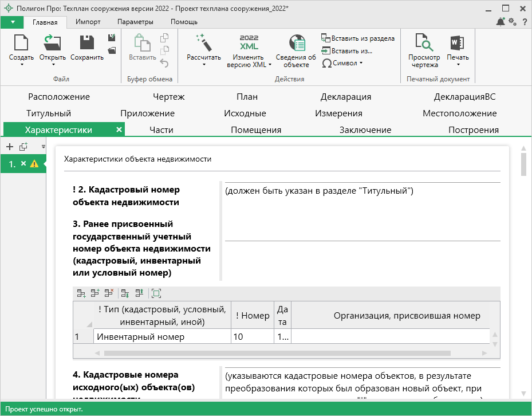Click Вставить из раздела button
This screenshot has width=532, height=416.
coord(358,38)
